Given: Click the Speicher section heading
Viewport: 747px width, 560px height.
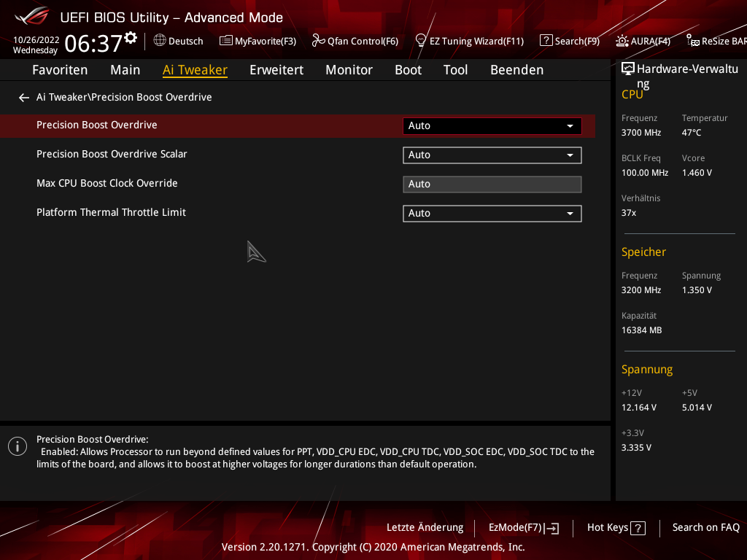Looking at the screenshot, I should 643,252.
